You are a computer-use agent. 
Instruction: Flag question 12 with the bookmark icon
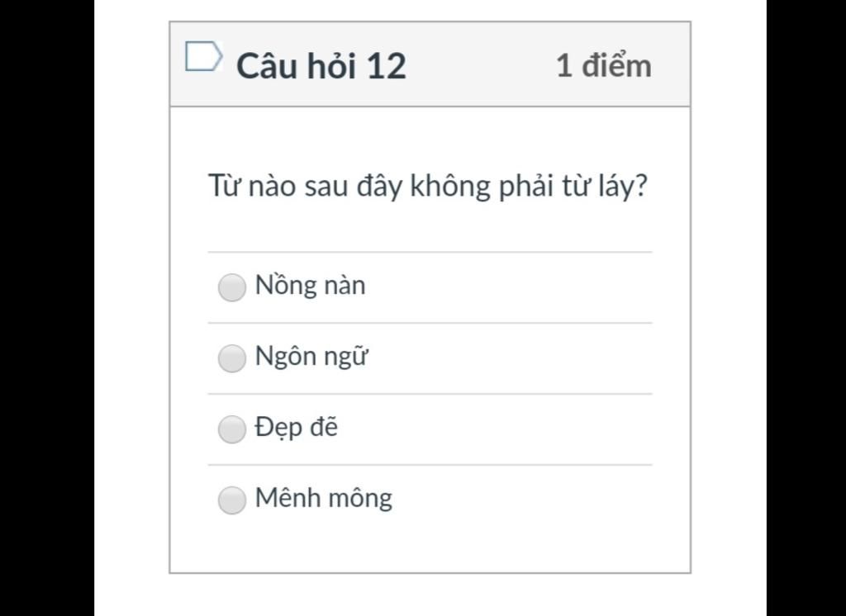point(203,58)
